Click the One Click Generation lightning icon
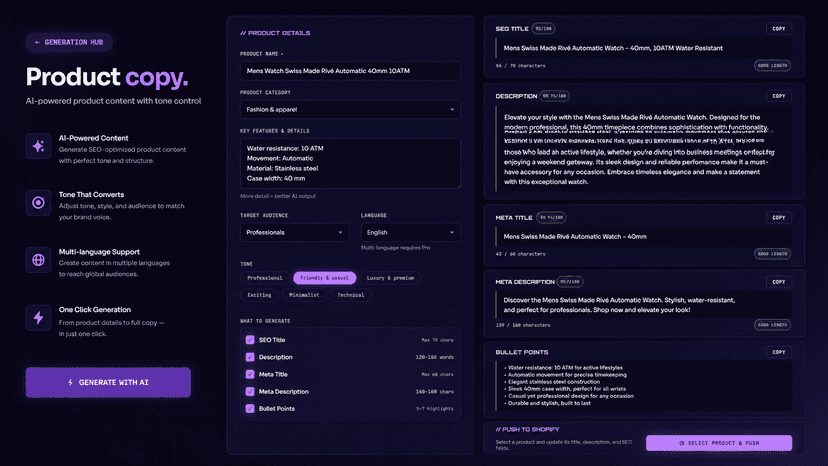This screenshot has width=828, height=466. pyautogui.click(x=38, y=318)
